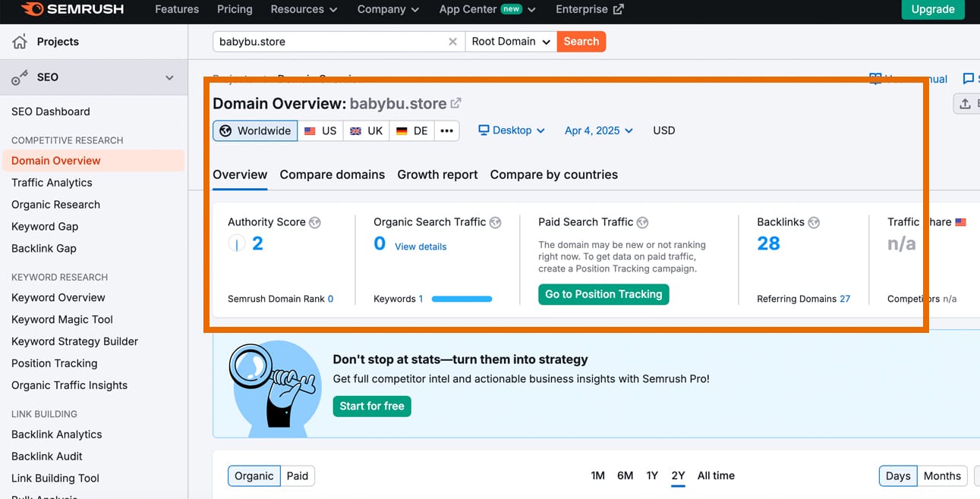Open Link Building Tool in sidebar
The width and height of the screenshot is (980, 499).
(55, 479)
